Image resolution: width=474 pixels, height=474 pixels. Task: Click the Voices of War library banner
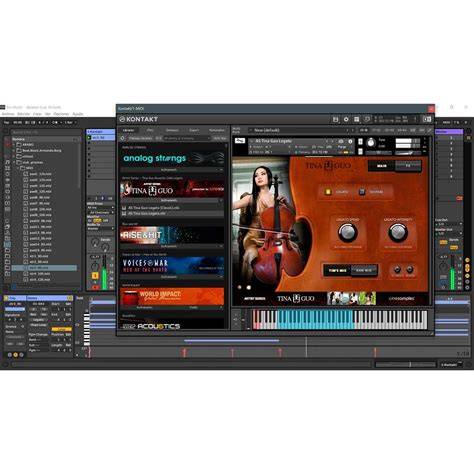pyautogui.click(x=172, y=266)
